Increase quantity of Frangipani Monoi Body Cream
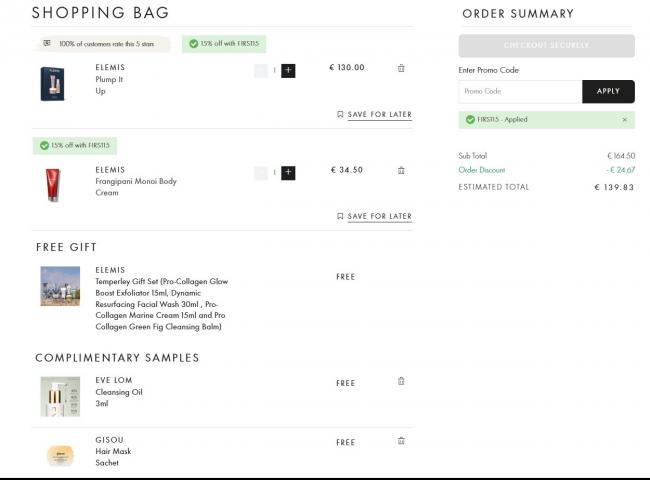Image resolution: width=650 pixels, height=480 pixels. click(288, 173)
